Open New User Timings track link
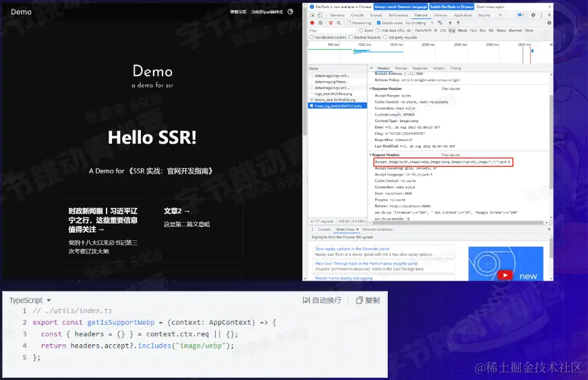This screenshot has width=588, height=380. pos(366,263)
